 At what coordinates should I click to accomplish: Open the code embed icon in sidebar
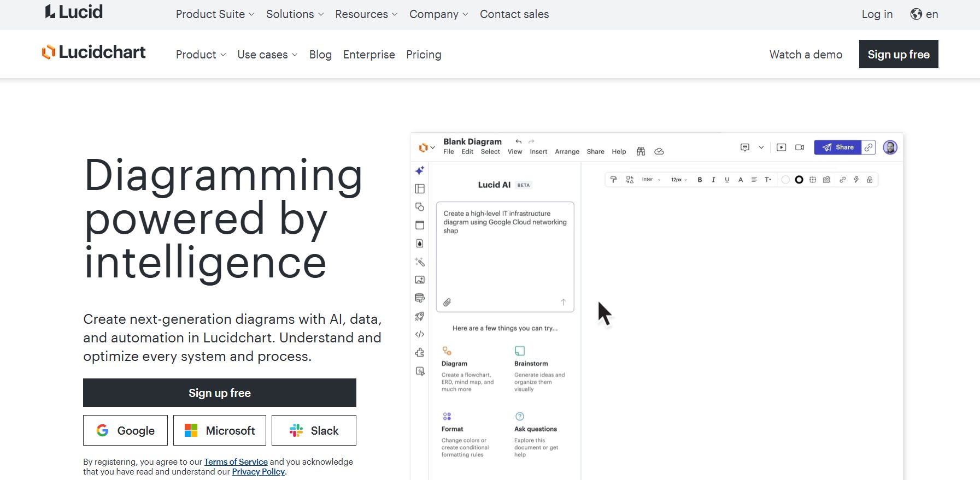(x=420, y=334)
